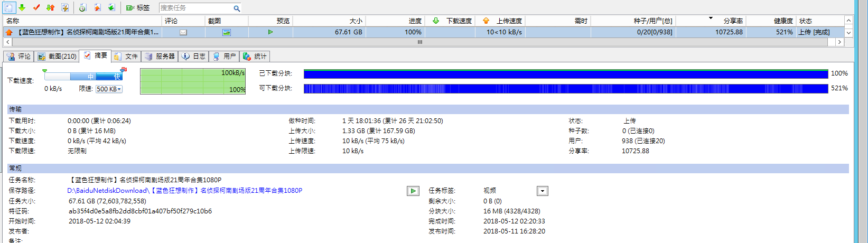868x243 pixels.
Task: Preview the task with green play icon
Action: click(270, 32)
